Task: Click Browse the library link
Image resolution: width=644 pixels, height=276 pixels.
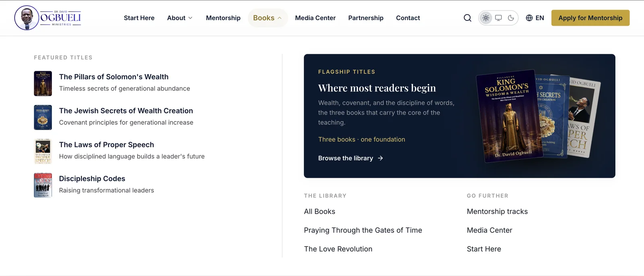Action: tap(350, 158)
